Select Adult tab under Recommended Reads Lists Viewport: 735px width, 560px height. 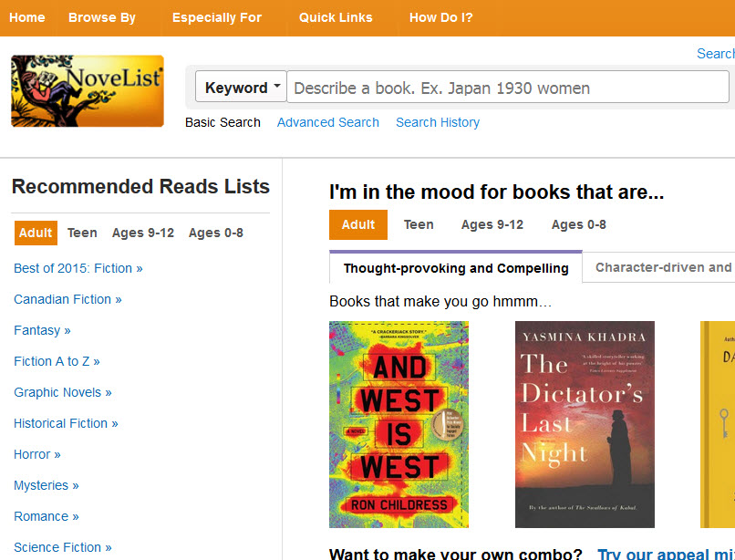click(36, 233)
